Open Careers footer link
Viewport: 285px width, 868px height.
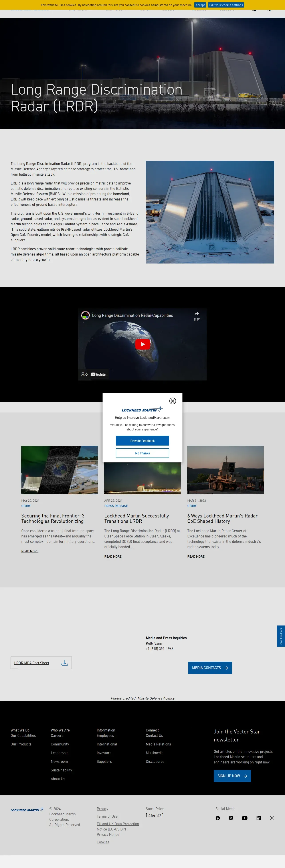[x=57, y=735]
